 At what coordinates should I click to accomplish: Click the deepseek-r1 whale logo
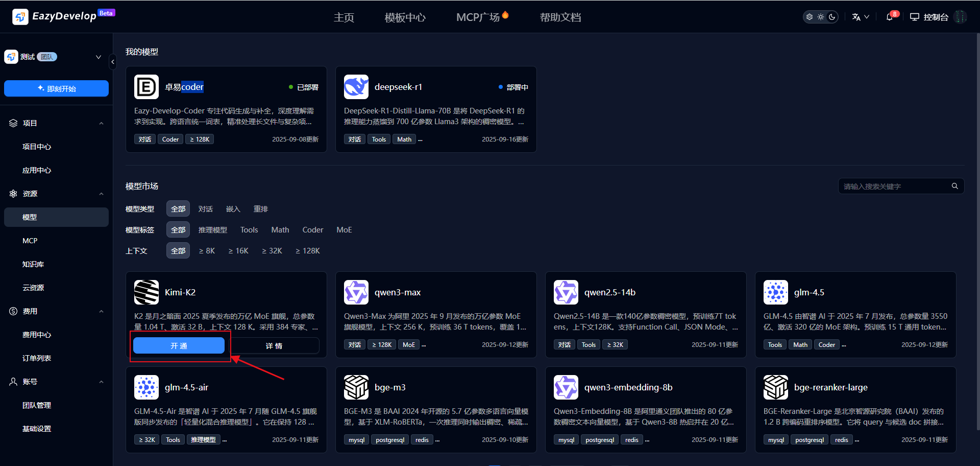(356, 87)
